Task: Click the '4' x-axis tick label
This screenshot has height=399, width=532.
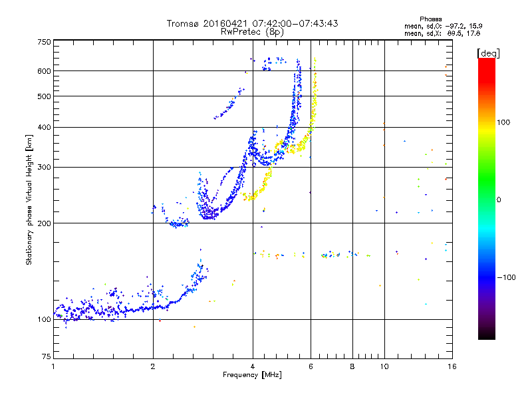Action: pos(253,366)
